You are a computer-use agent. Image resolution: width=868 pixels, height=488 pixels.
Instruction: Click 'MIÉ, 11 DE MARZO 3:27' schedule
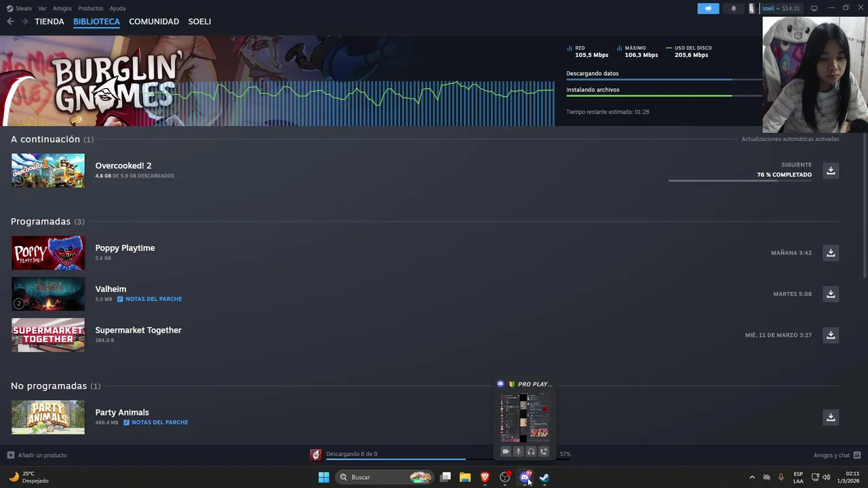(778, 335)
